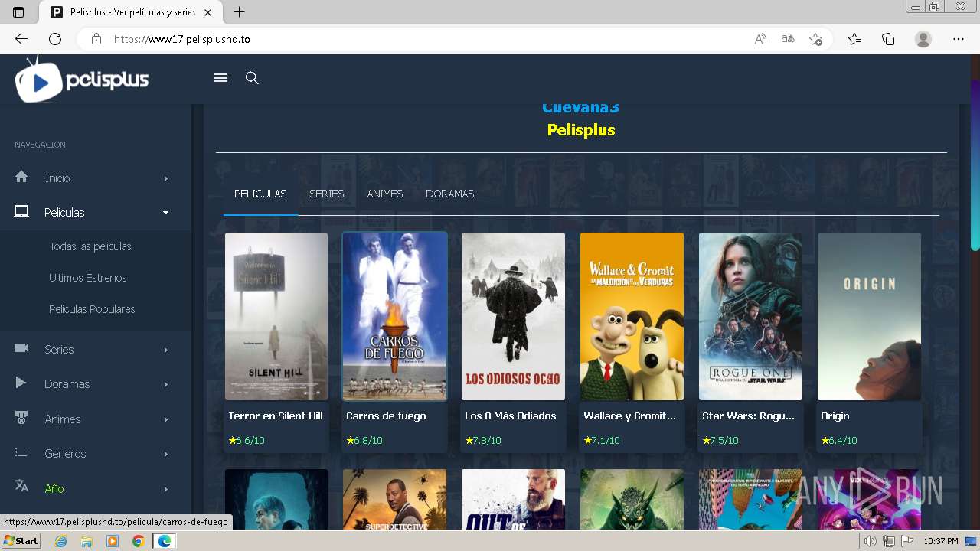
Task: Click the title Terror en Silent Hill
Action: pos(276,416)
